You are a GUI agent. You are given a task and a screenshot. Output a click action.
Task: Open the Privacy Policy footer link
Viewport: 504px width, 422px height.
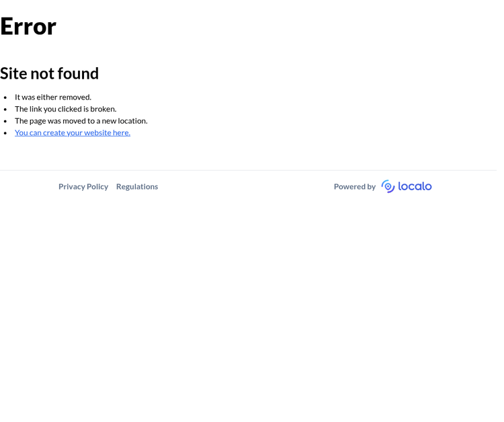[83, 187]
